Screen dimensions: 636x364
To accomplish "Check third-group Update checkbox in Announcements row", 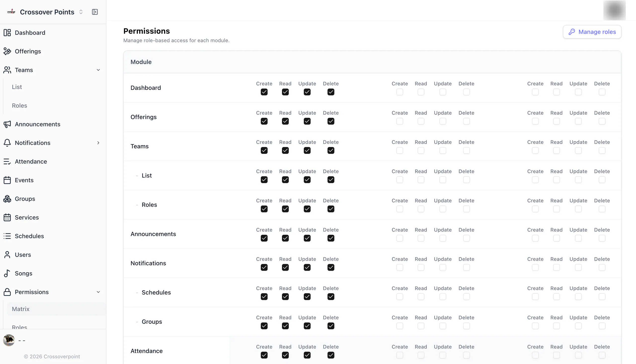I will point(578,238).
